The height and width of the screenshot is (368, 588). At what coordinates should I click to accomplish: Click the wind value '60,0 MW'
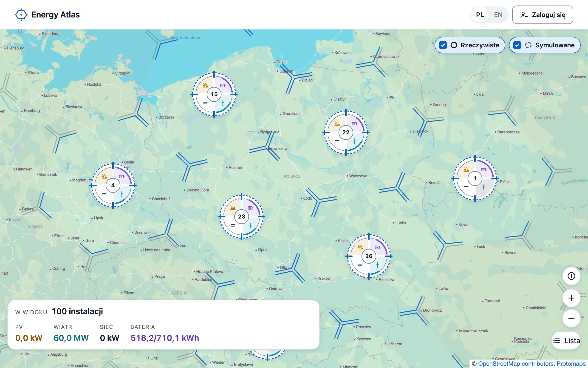point(71,338)
